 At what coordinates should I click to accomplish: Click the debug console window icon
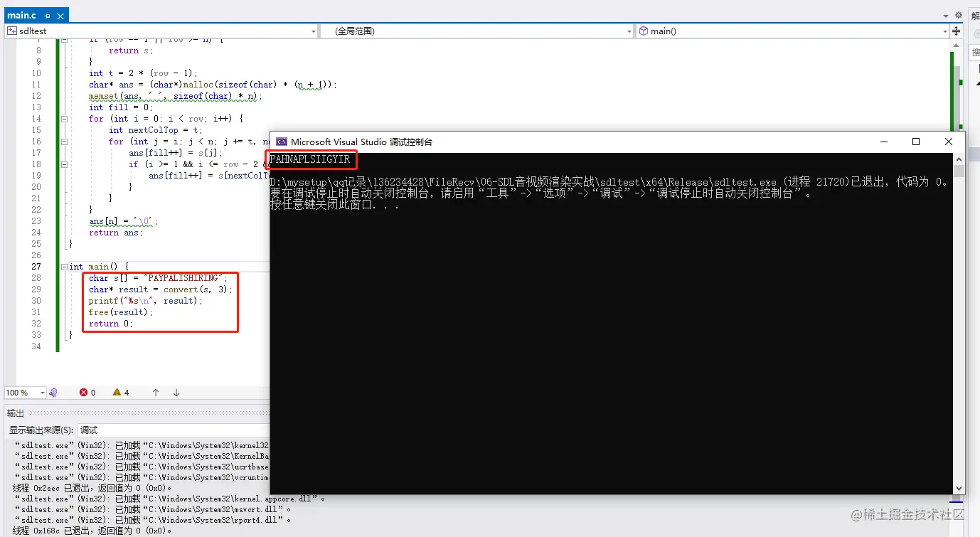[x=282, y=142]
